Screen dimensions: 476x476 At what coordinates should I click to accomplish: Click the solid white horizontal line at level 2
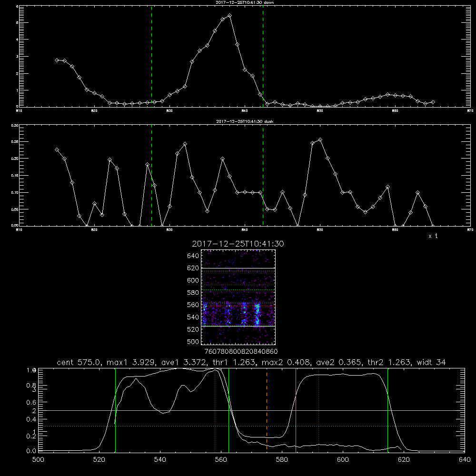point(251,410)
